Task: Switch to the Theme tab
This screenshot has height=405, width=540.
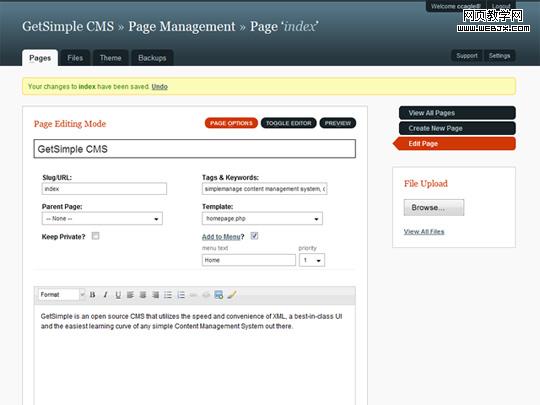Action: [x=111, y=58]
